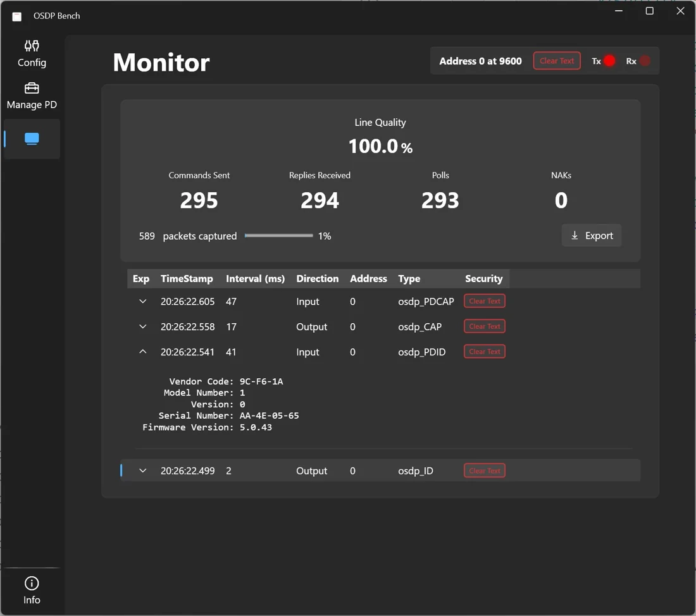Click timestamp 20:26:22.541
Screen dimensions: 696x616
(x=188, y=352)
